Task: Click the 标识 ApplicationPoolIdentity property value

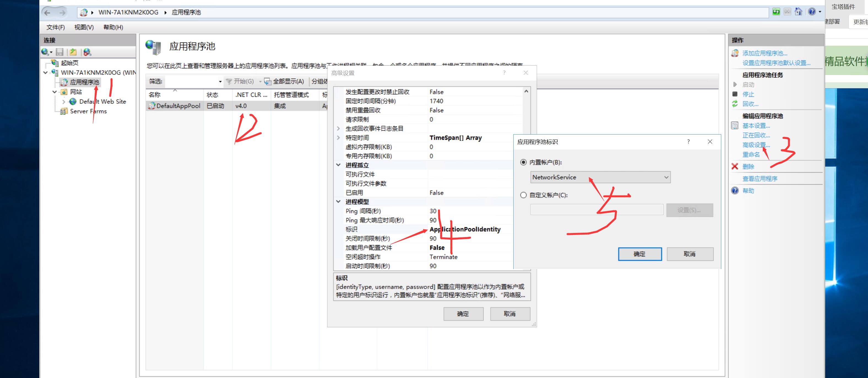Action: (465, 229)
